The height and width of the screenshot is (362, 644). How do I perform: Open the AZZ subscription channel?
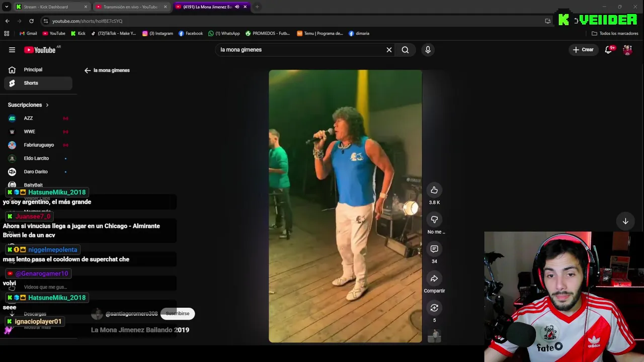[x=38, y=118]
